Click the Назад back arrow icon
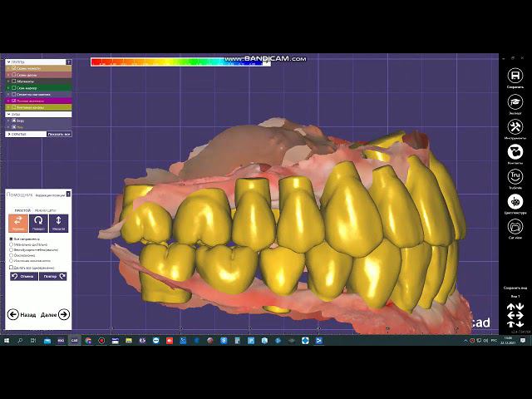This screenshot has height=399, width=532. click(13, 314)
